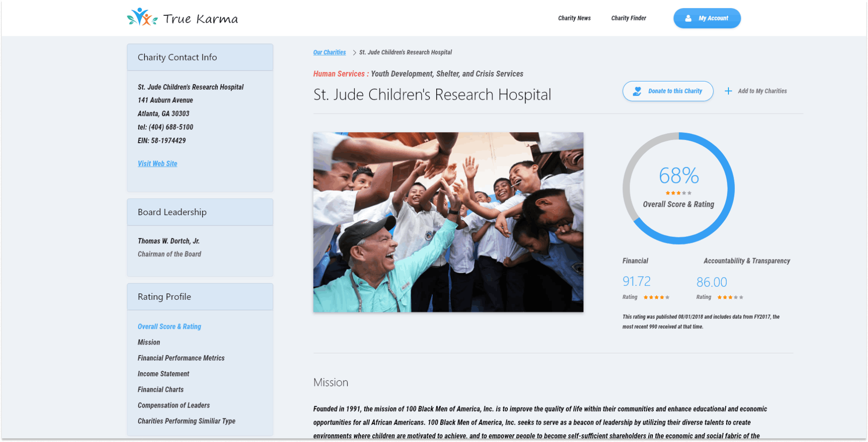Expand the Financial Charts section

pyautogui.click(x=160, y=389)
